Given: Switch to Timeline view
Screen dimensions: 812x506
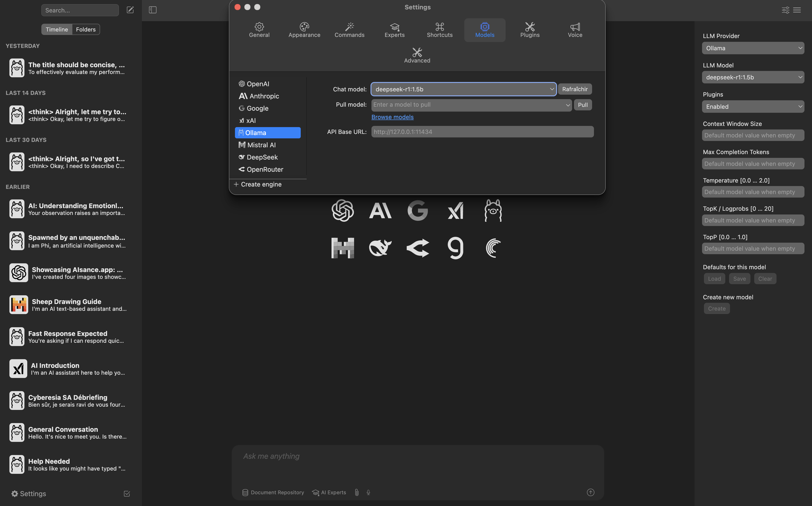Looking at the screenshot, I should pyautogui.click(x=57, y=29).
